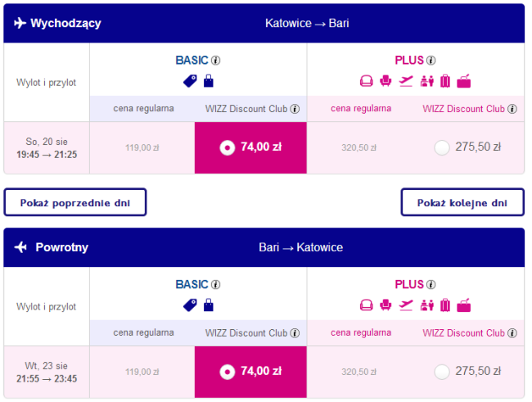Click the plane takeoff icon under outbound PLUS
This screenshot has height=402, width=532.
(406, 81)
